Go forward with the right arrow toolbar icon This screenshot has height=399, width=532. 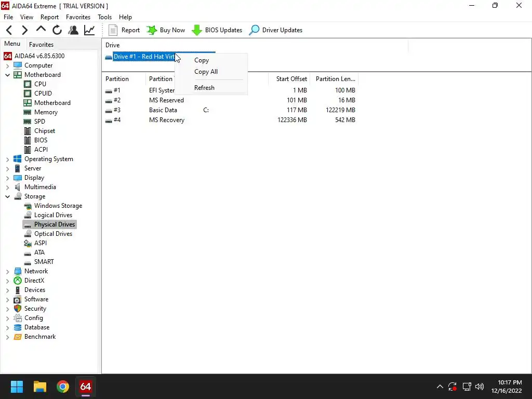25,30
